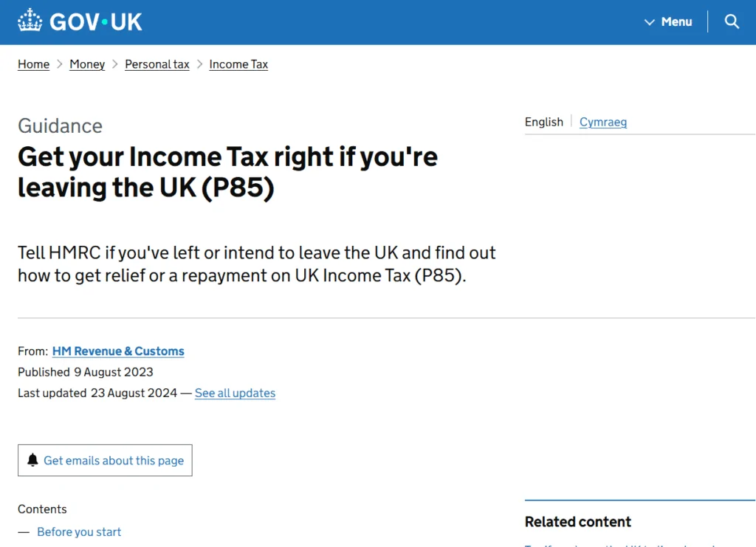Click the English language label
756x547 pixels.
(x=544, y=122)
